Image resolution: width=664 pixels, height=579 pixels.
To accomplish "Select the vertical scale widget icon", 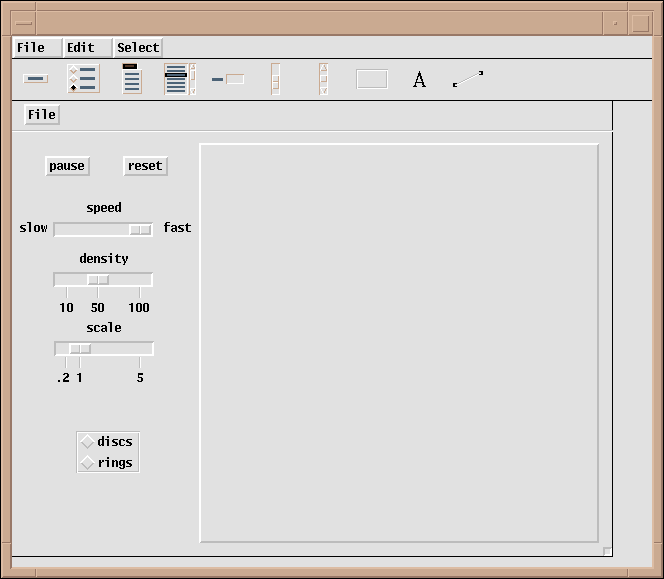I will pyautogui.click(x=275, y=79).
